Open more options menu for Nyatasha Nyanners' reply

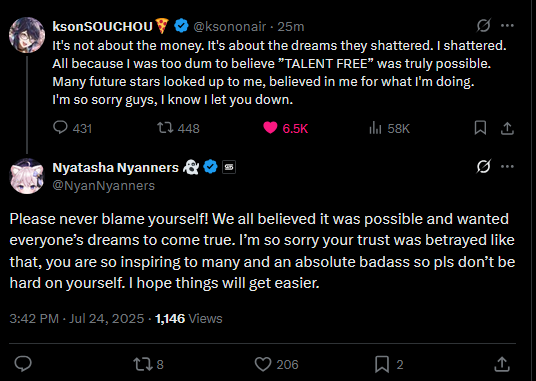507,166
